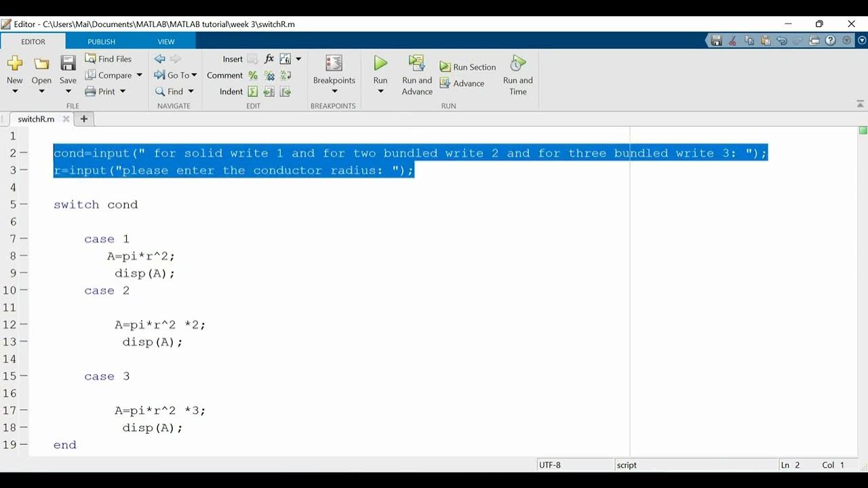This screenshot has height=488, width=868.
Task: Click the Compare files icon
Action: pyautogui.click(x=90, y=75)
